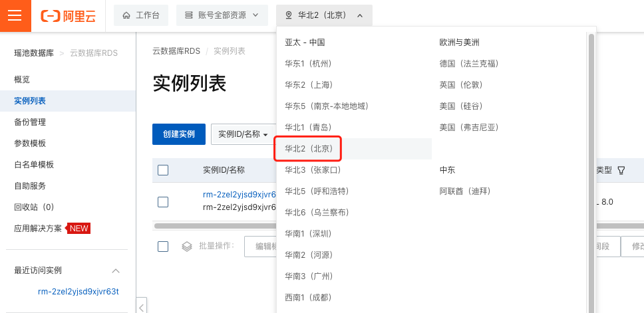
Task: Click the region dropdown vertical scrollbar
Action: pos(591,172)
